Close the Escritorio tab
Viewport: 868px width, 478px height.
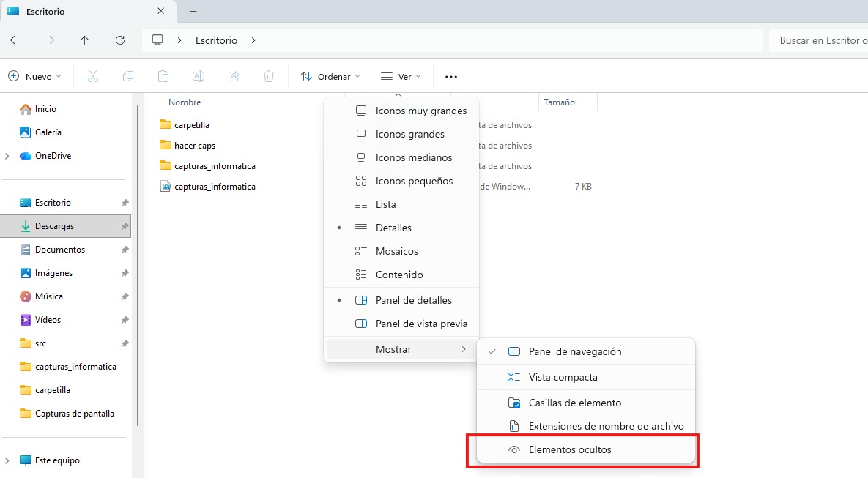[160, 11]
